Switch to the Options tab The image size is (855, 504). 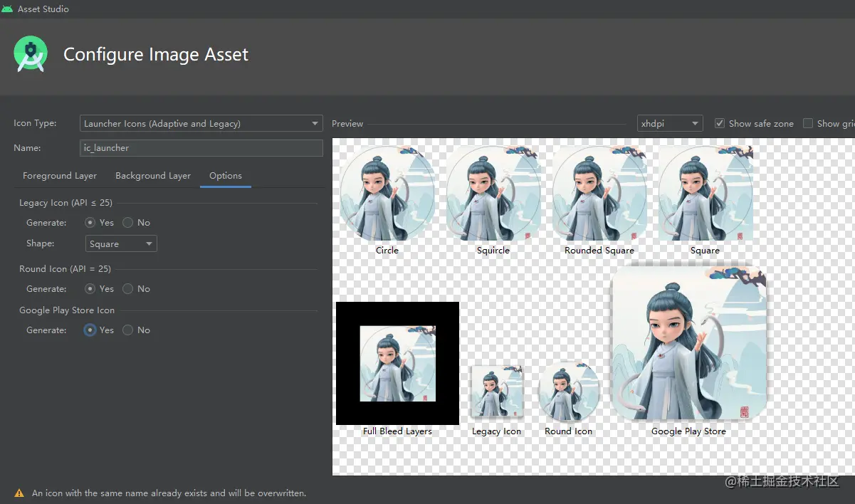point(226,176)
